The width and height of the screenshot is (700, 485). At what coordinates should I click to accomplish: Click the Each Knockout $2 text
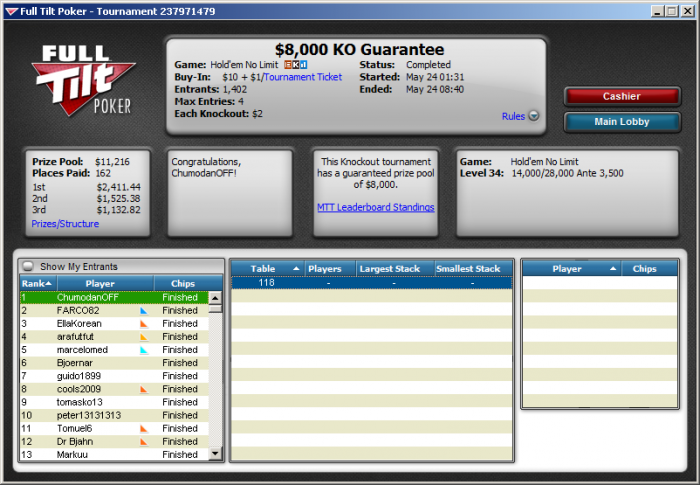click(x=218, y=113)
